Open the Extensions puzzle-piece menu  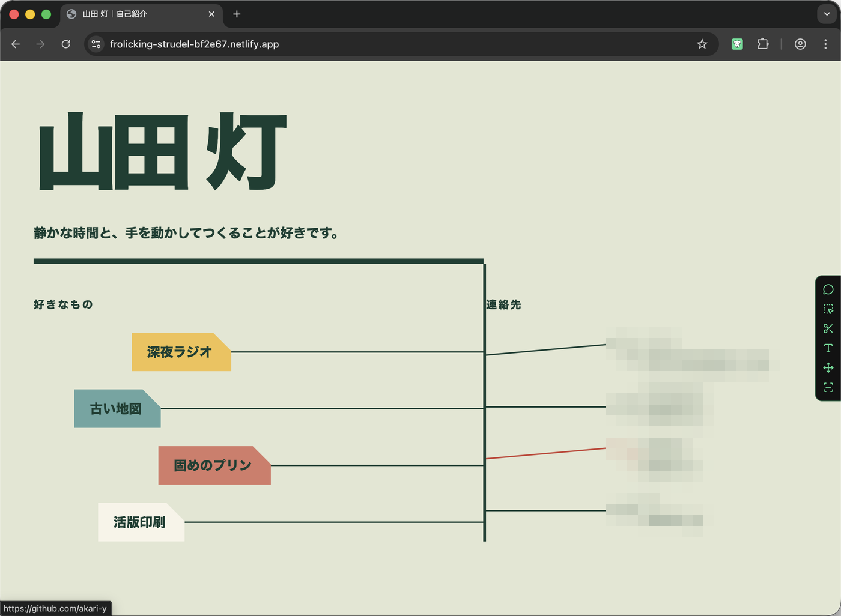pos(763,44)
